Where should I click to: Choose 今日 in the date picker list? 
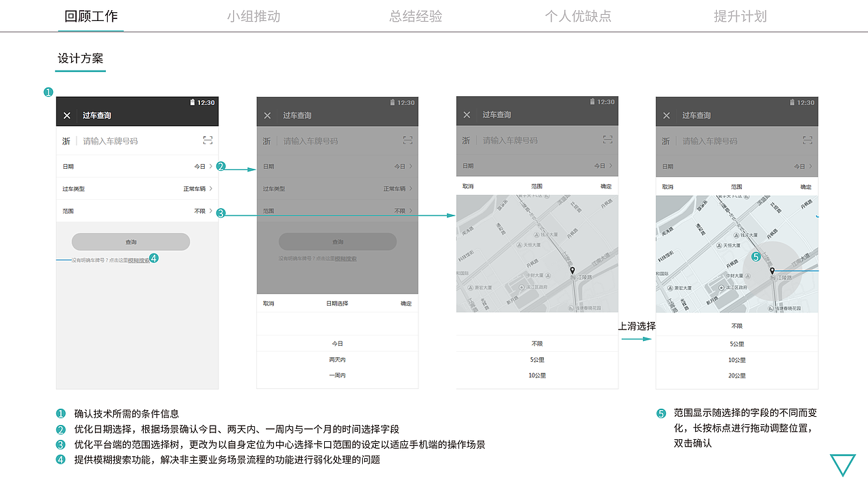point(338,344)
